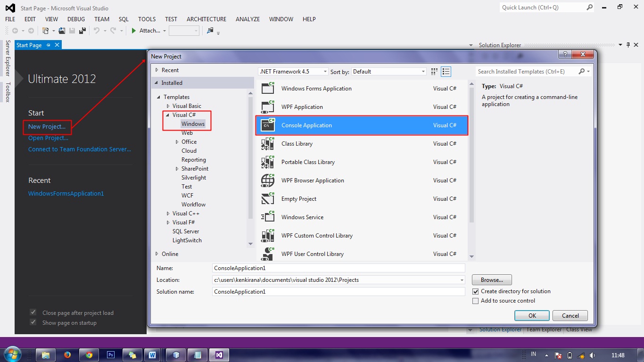This screenshot has height=362, width=644.
Task: Click Connect to Team Foundation Server link
Action: [80, 149]
